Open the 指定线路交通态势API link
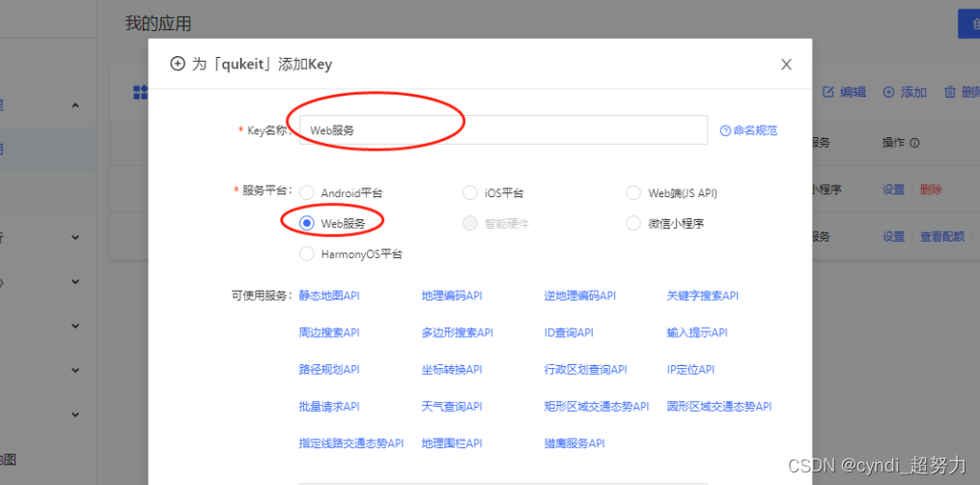This screenshot has height=485, width=980. click(351, 443)
